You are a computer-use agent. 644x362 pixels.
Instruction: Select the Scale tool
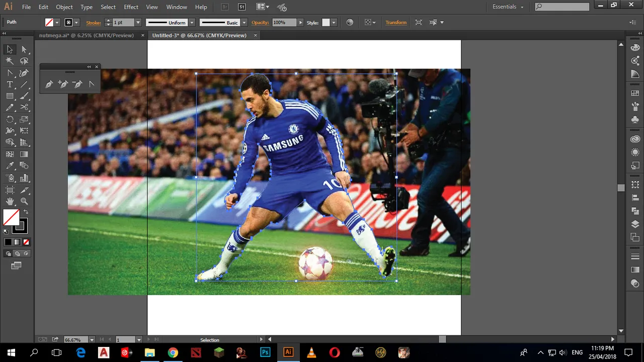pyautogui.click(x=24, y=120)
